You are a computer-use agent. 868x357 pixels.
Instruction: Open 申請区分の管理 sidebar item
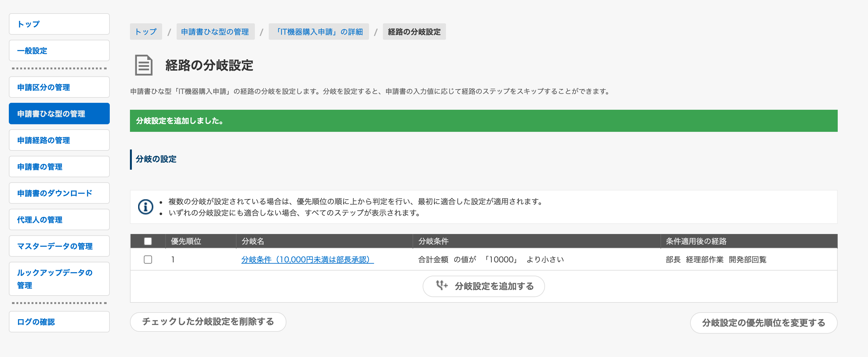coord(59,87)
